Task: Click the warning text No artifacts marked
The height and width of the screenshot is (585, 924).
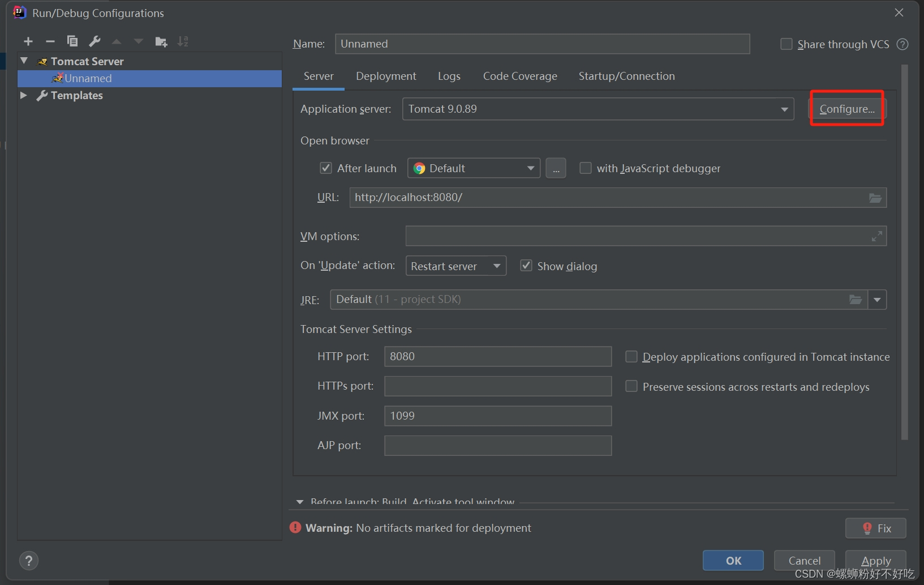Action: point(443,528)
